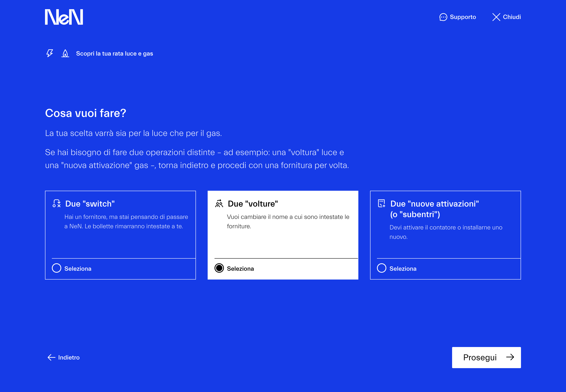566x392 pixels.
Task: Click the Indietro left arrow icon
Action: coord(51,357)
